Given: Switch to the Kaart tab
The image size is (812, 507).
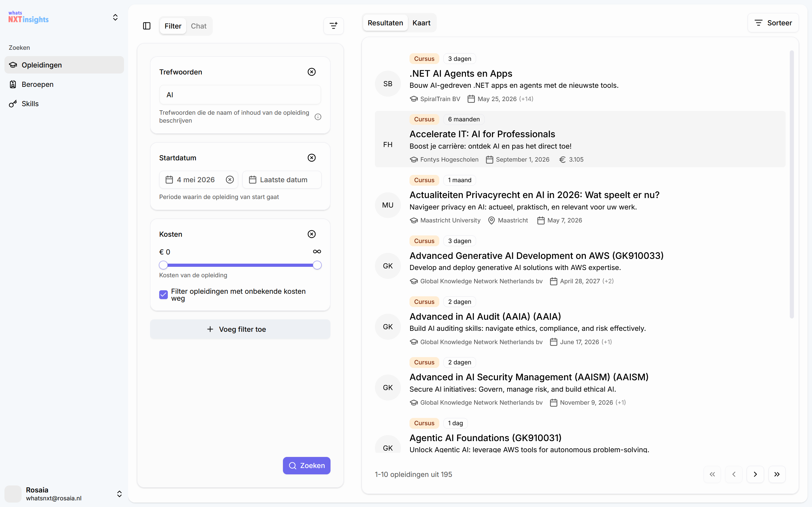Looking at the screenshot, I should (422, 23).
